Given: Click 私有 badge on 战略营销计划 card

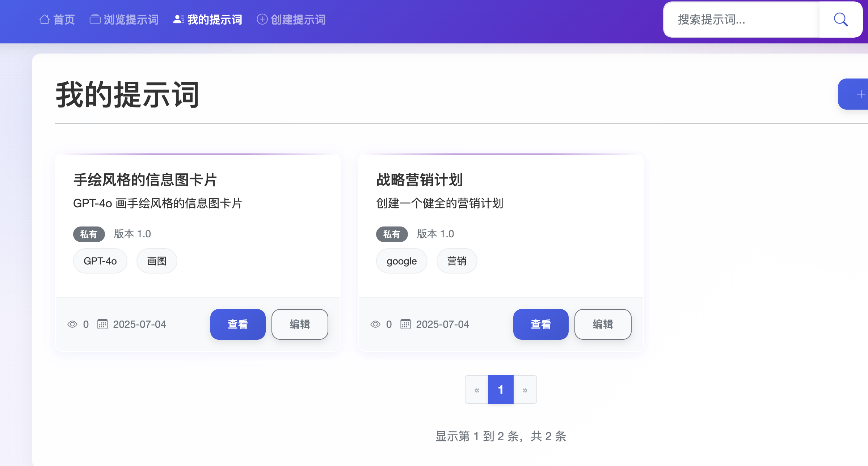Looking at the screenshot, I should click(x=392, y=234).
